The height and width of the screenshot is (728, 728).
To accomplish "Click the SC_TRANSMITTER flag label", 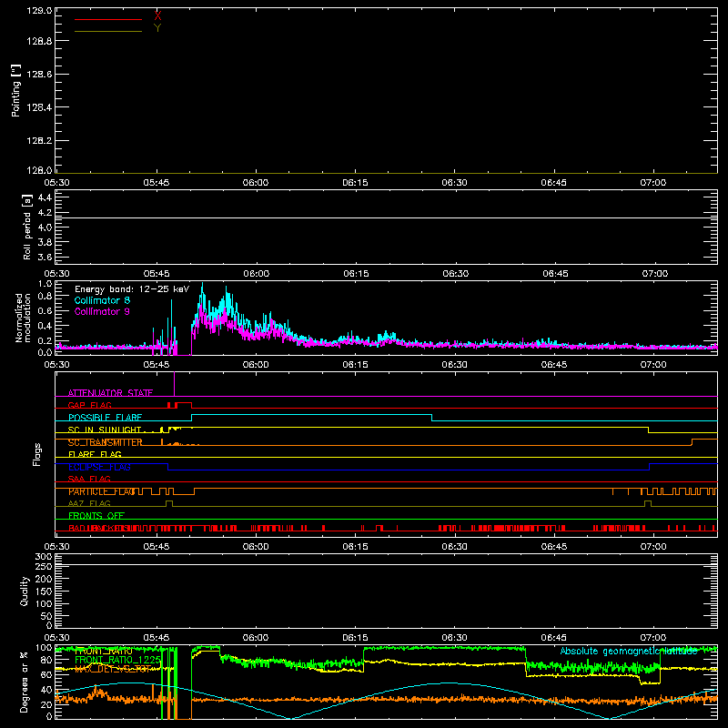I will (106, 442).
